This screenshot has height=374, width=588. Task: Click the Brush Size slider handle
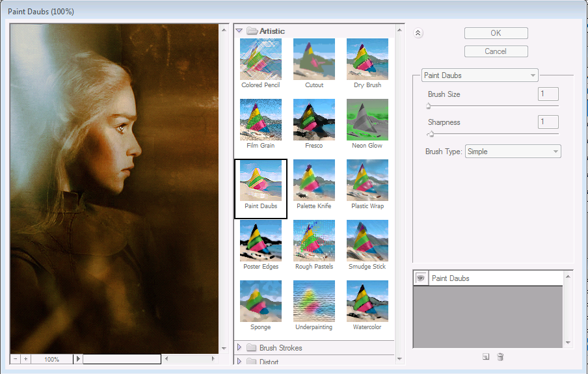[429, 105]
